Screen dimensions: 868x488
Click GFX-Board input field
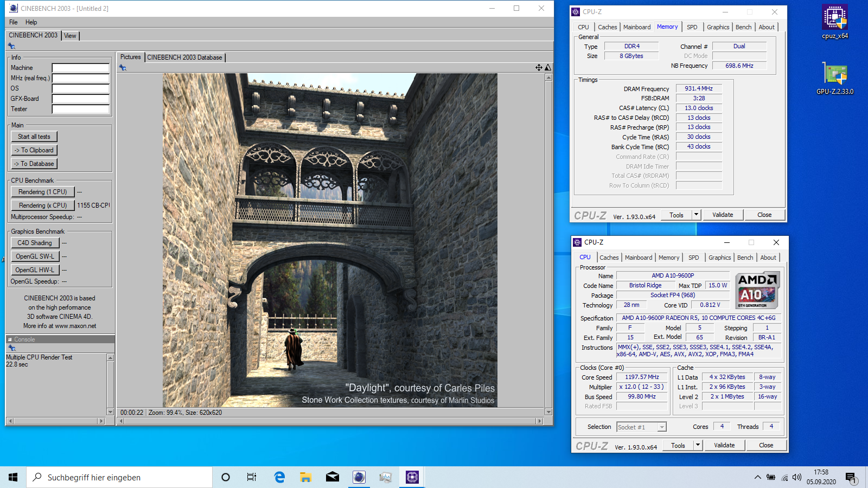81,99
